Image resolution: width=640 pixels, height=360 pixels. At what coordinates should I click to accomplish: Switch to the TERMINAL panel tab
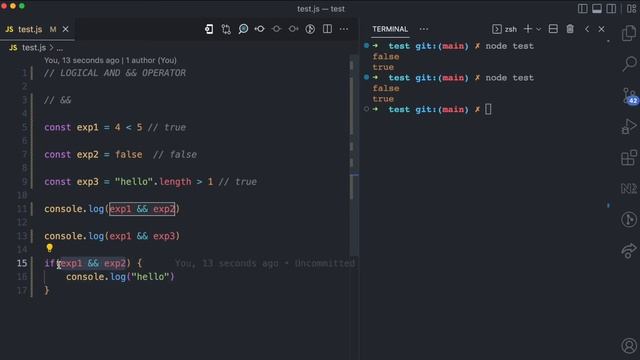pos(390,29)
